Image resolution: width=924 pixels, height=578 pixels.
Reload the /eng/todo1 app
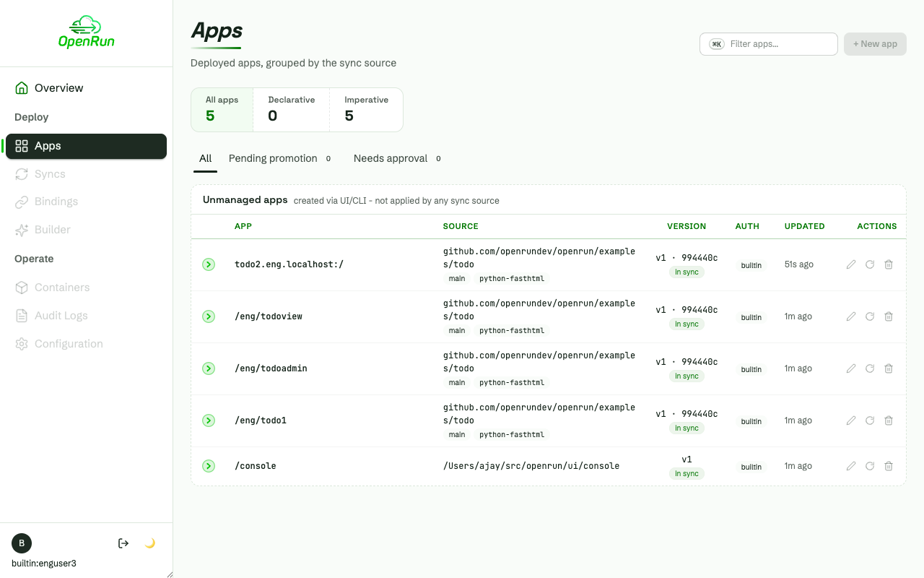pos(870,420)
